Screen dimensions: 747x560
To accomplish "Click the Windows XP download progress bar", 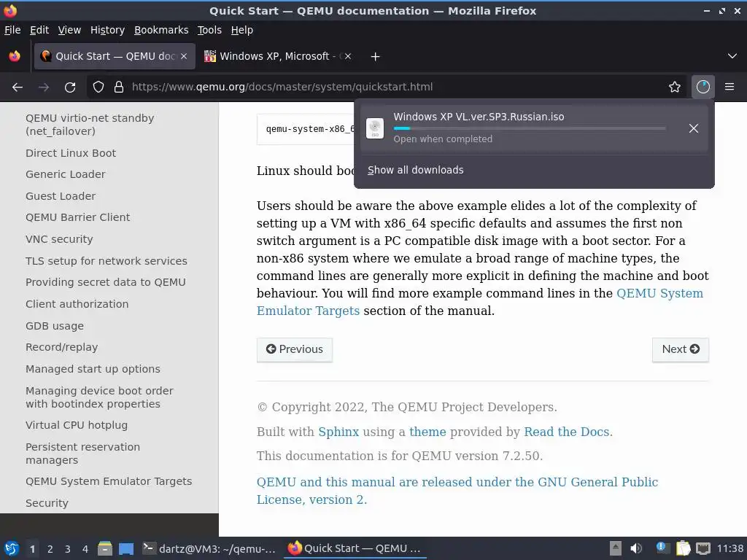I will [530, 128].
